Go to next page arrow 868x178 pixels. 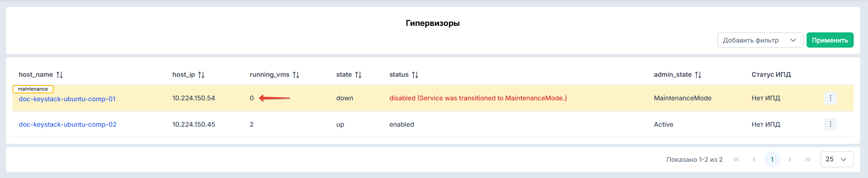click(790, 160)
